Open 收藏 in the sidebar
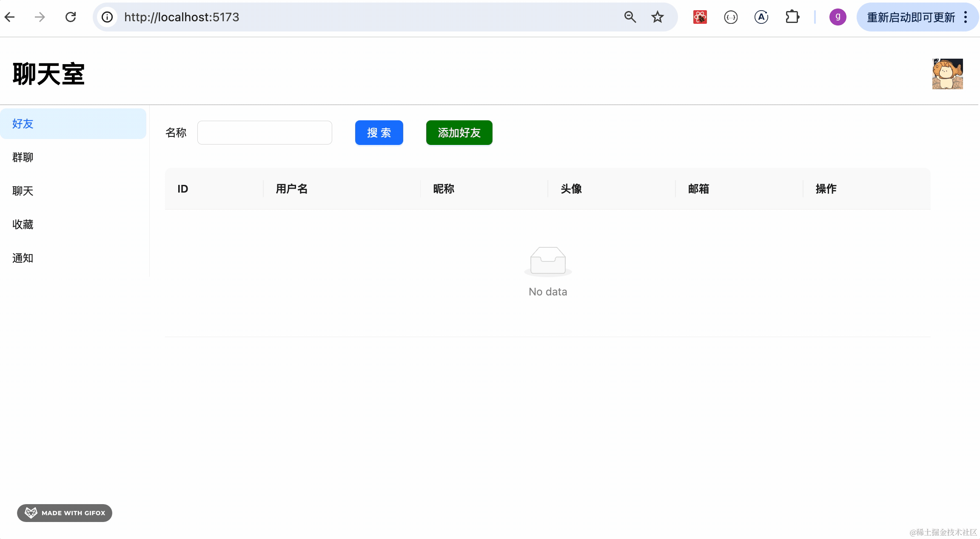The height and width of the screenshot is (539, 980). pyautogui.click(x=23, y=224)
